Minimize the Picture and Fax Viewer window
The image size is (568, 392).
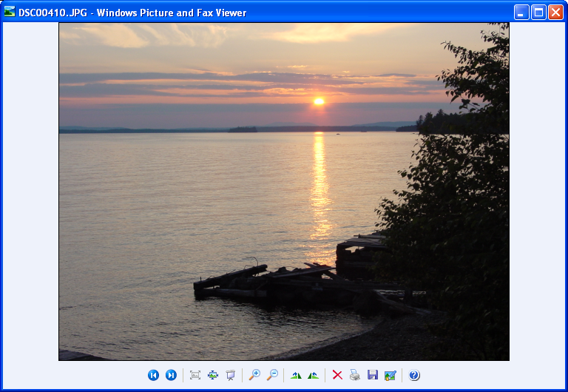pos(521,13)
